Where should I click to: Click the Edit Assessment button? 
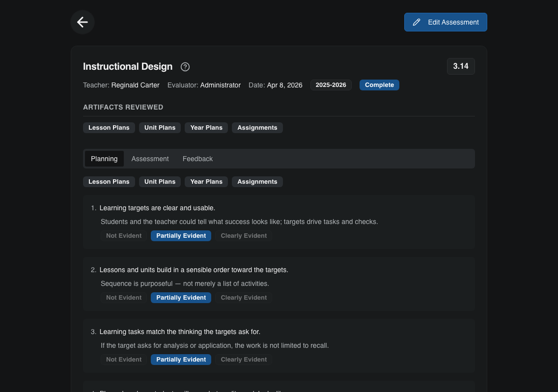tap(446, 22)
